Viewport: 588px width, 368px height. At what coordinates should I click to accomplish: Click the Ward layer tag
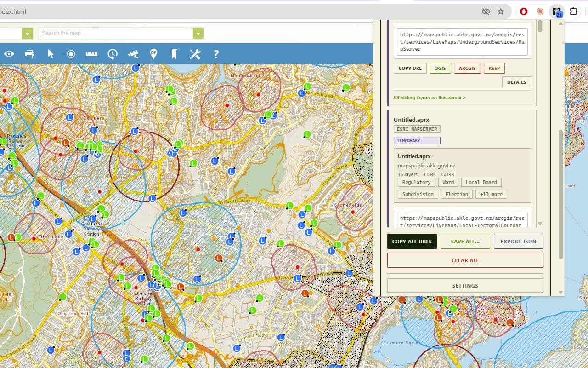[448, 182]
